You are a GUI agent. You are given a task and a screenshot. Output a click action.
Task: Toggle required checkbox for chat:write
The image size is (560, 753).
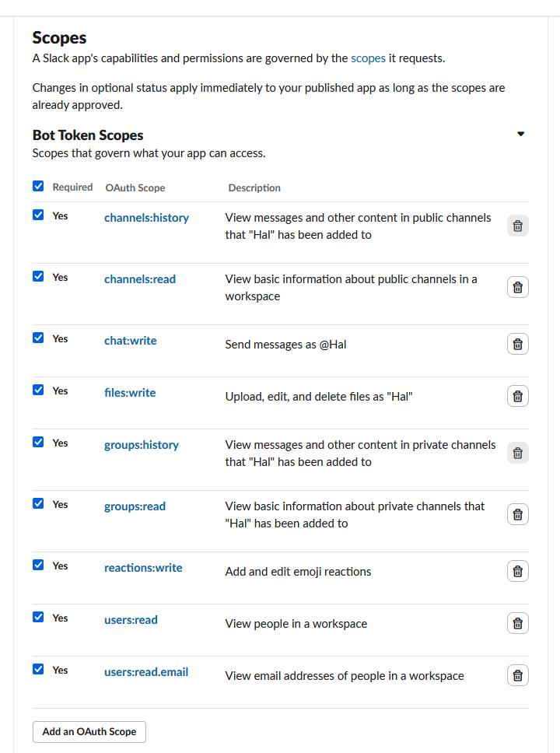pyautogui.click(x=38, y=338)
